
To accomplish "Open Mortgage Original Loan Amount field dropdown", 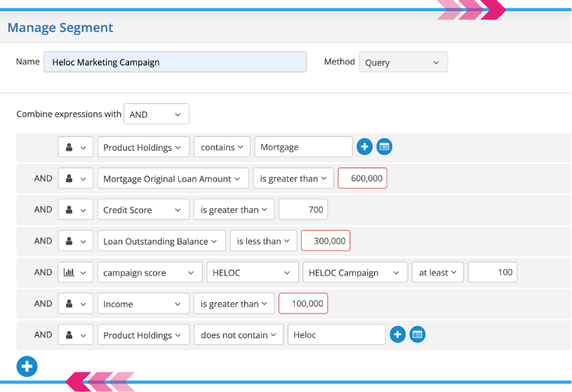I will 173,179.
